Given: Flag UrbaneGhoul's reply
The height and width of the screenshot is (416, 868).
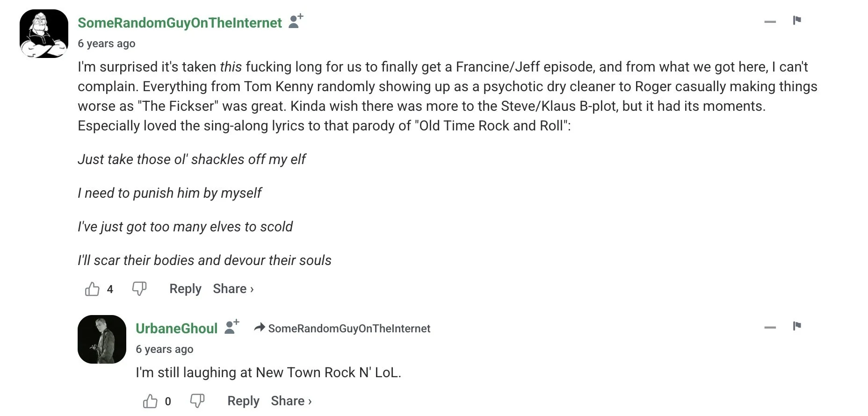Looking at the screenshot, I should 797,326.
